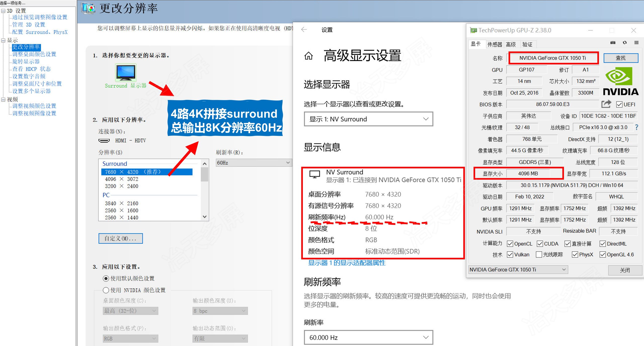Take GPU-Z screenshot with camera icon
Viewport: 644px width, 346px height.
tap(613, 43)
